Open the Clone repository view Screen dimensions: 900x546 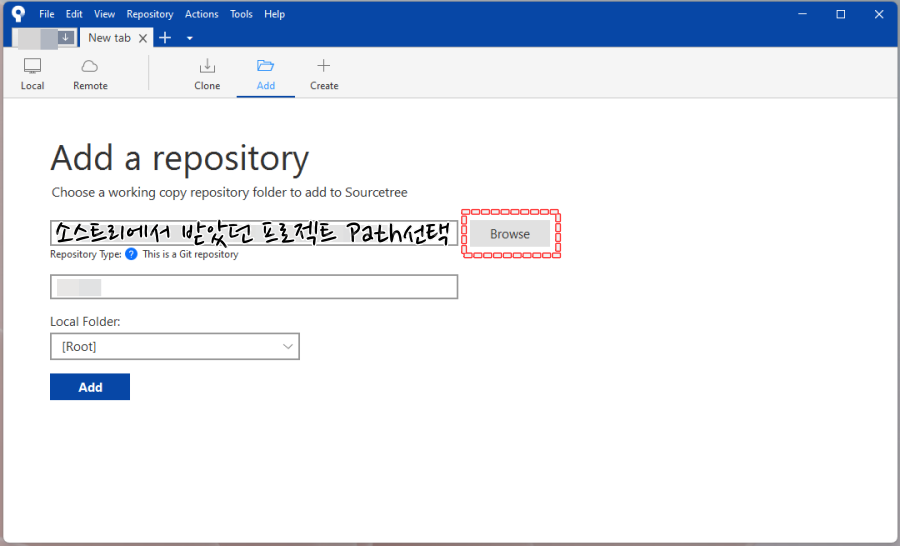pos(207,74)
